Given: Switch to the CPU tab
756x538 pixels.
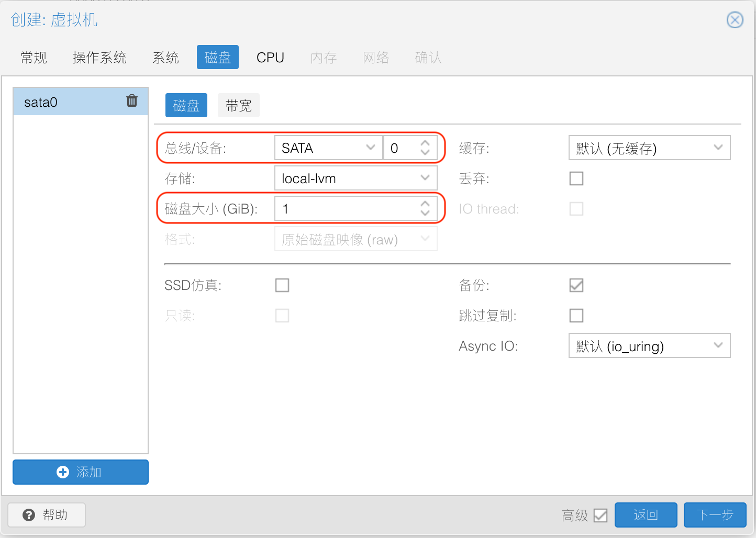Looking at the screenshot, I should (270, 58).
